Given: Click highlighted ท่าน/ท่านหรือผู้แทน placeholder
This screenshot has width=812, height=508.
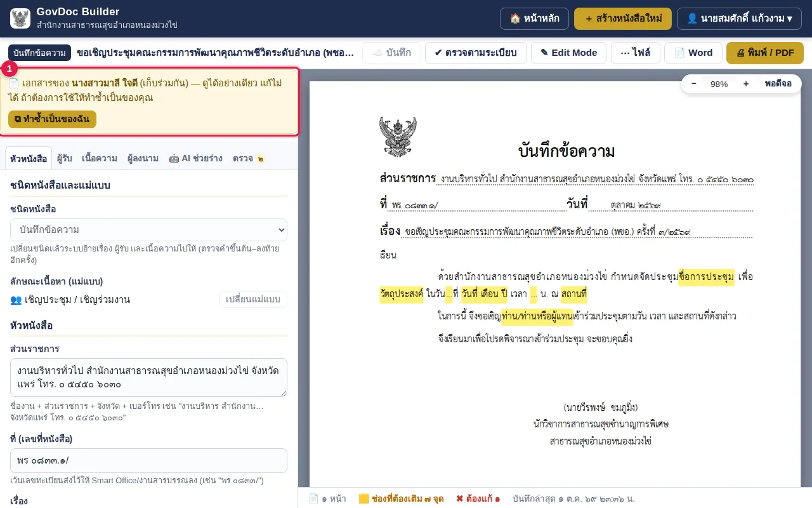Looking at the screenshot, I should [537, 316].
